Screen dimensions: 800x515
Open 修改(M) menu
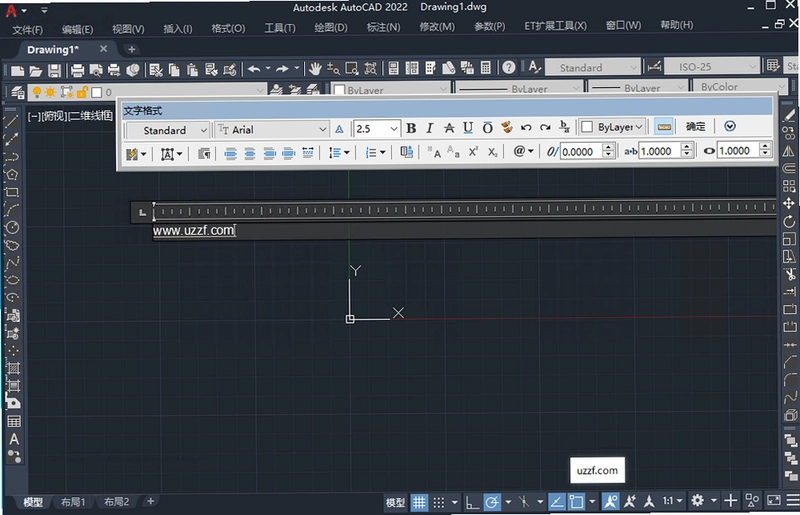437,27
